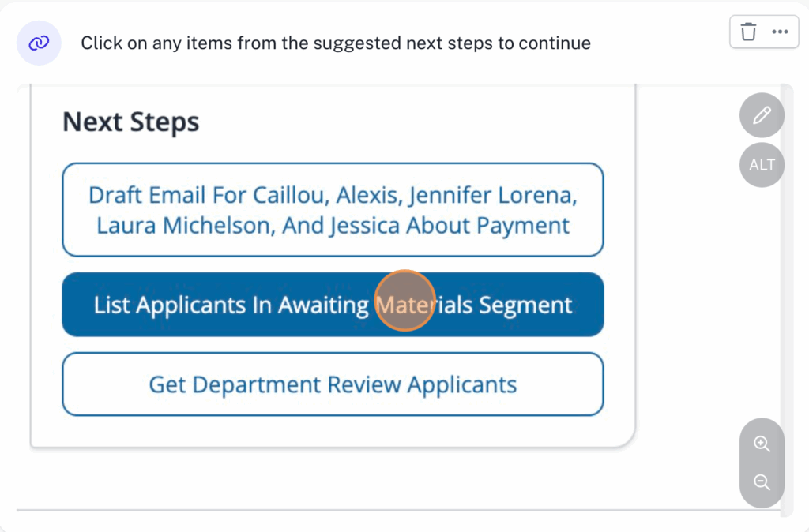
Task: Activate the pencil annotation tool
Action: point(761,115)
